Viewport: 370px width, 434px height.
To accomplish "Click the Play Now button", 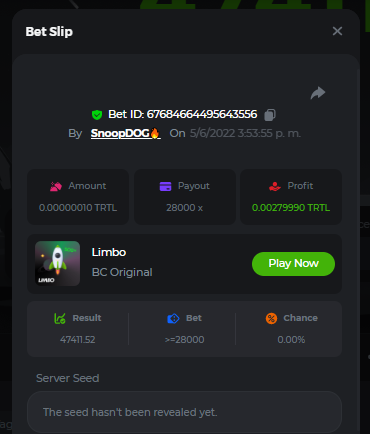I will point(293,264).
